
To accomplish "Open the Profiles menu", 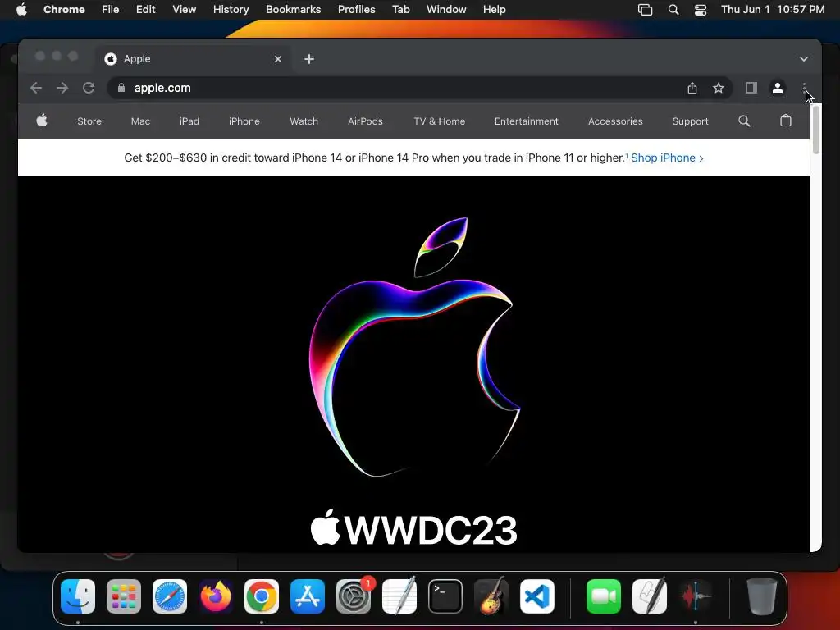I will click(356, 9).
